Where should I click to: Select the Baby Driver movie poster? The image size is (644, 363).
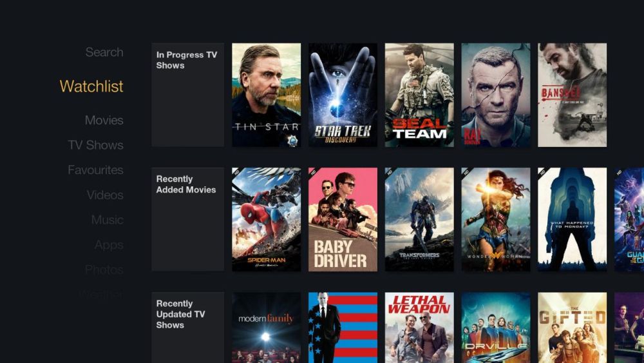[343, 219]
